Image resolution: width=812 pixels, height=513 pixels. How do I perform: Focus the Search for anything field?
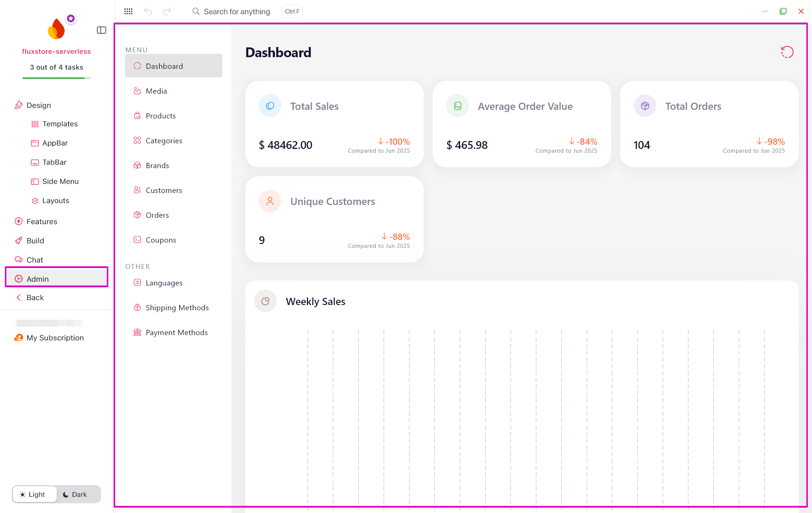coord(237,12)
